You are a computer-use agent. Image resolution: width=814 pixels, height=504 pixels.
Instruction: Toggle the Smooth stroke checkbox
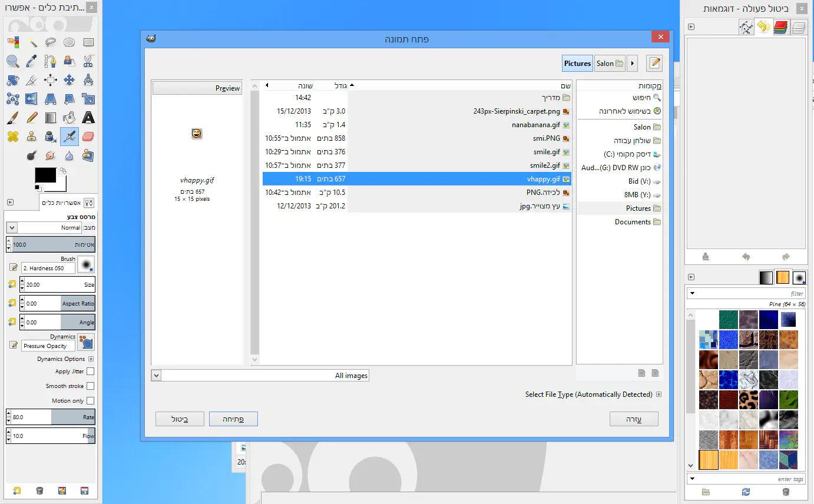[x=90, y=386]
